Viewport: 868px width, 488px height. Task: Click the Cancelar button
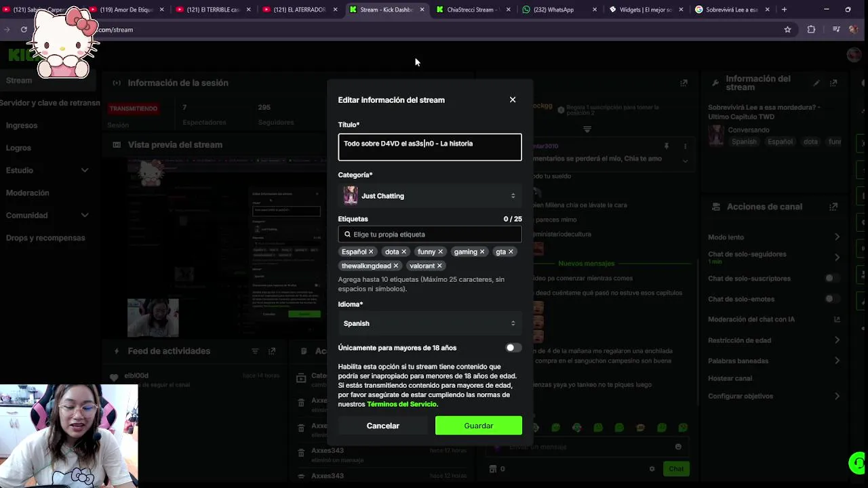point(383,426)
